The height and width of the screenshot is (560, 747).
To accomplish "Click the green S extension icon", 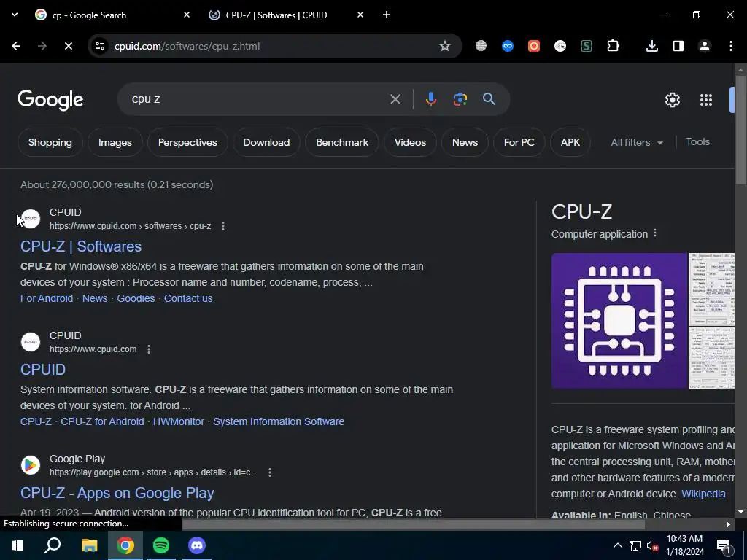I will (x=587, y=46).
